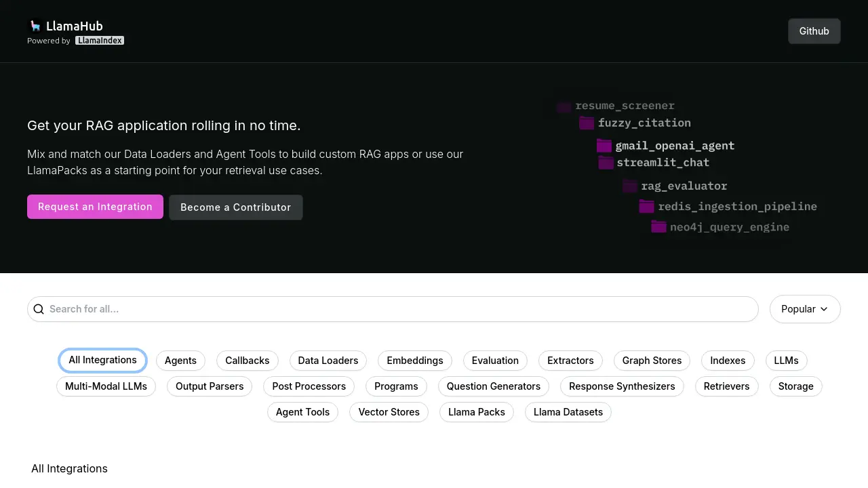
Task: Filter by Llama Packs category
Action: pos(477,412)
